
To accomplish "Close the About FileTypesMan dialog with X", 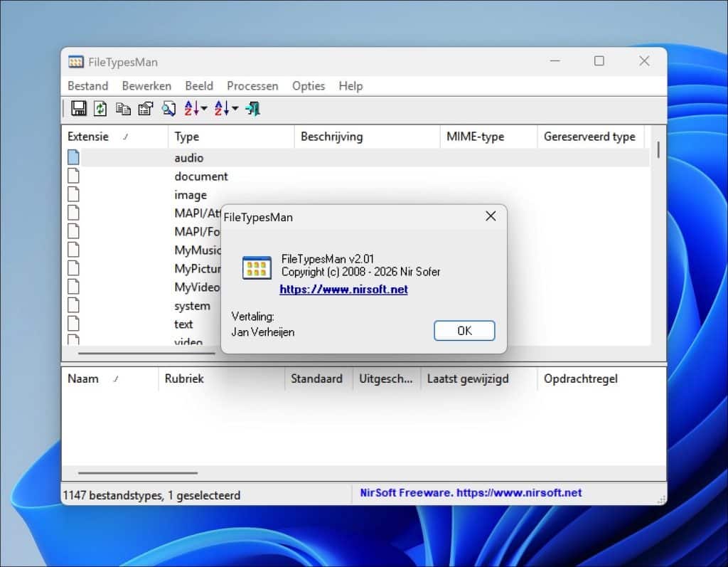I will pyautogui.click(x=491, y=216).
